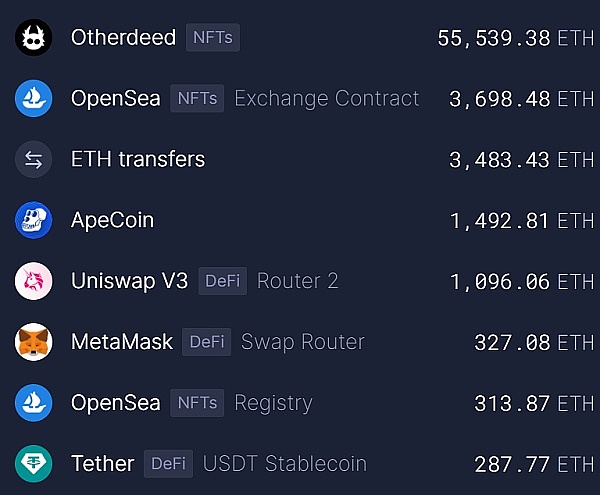Click the USDT Stablecoin label
Viewport: 600px width, 495px height.
click(285, 464)
